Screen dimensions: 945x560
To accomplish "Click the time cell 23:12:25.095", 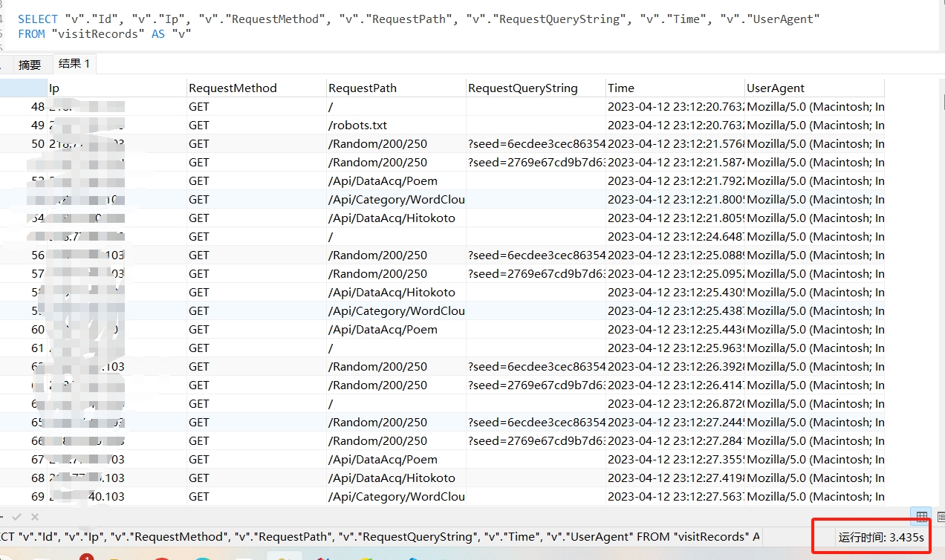I will coord(675,273).
